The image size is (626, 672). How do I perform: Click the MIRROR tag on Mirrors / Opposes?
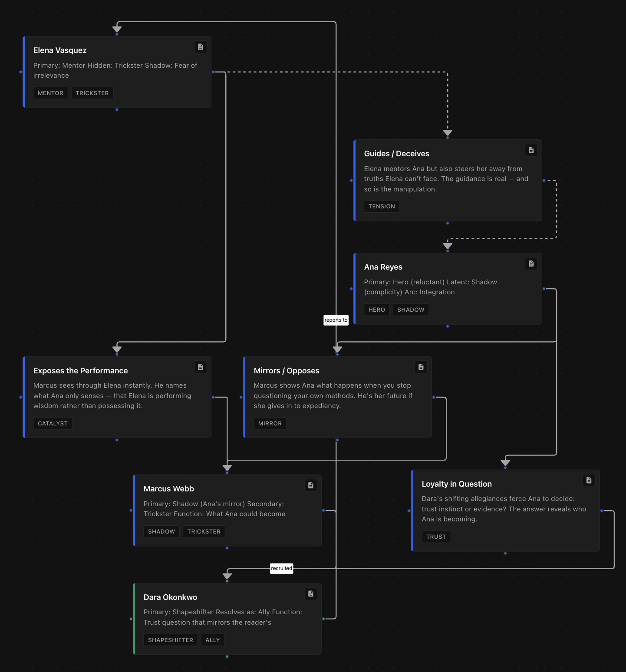[270, 423]
